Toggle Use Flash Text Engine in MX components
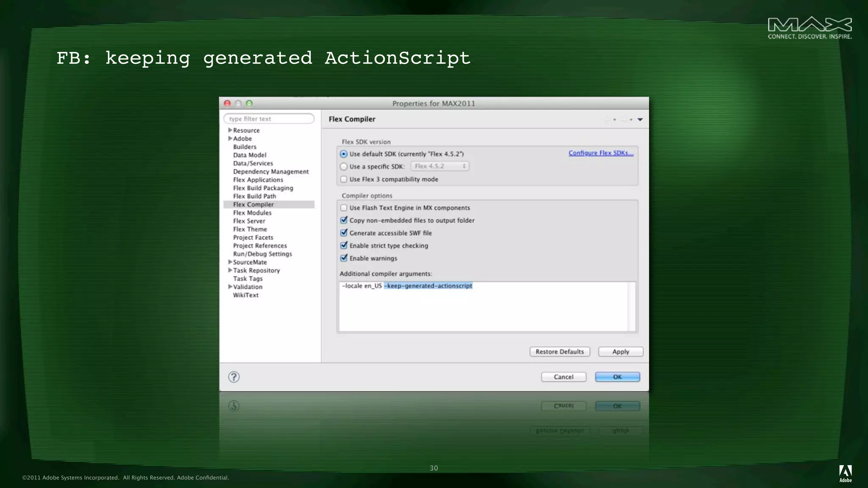The image size is (868, 488). pos(344,208)
